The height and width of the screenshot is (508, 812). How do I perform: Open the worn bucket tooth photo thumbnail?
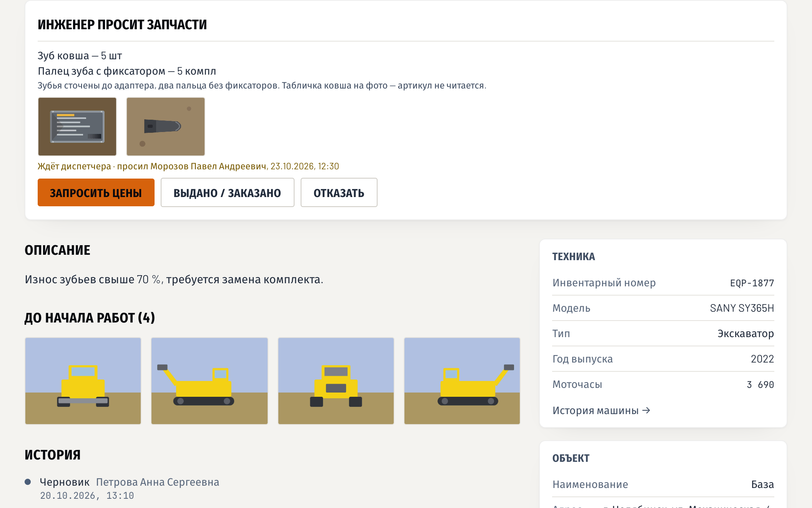click(166, 127)
